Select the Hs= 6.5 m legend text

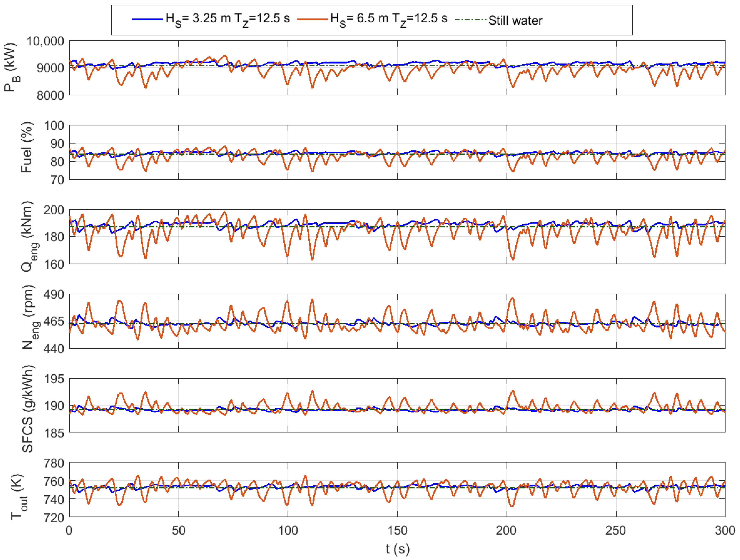click(x=389, y=19)
